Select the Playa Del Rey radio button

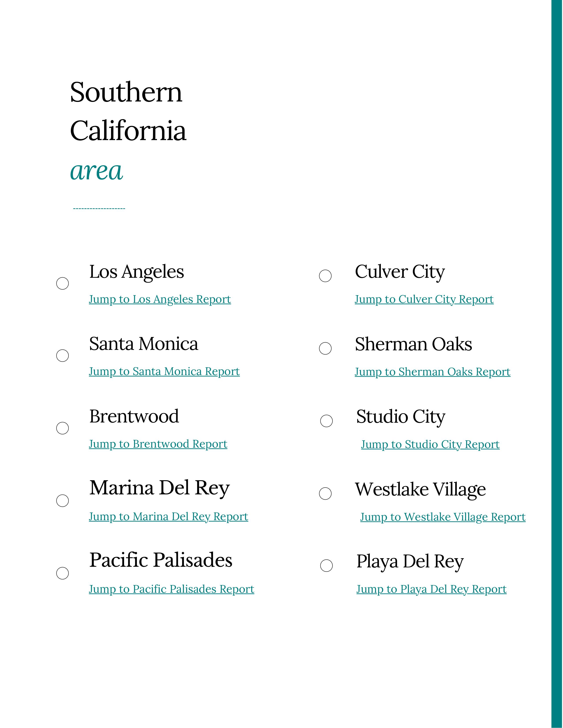click(326, 566)
